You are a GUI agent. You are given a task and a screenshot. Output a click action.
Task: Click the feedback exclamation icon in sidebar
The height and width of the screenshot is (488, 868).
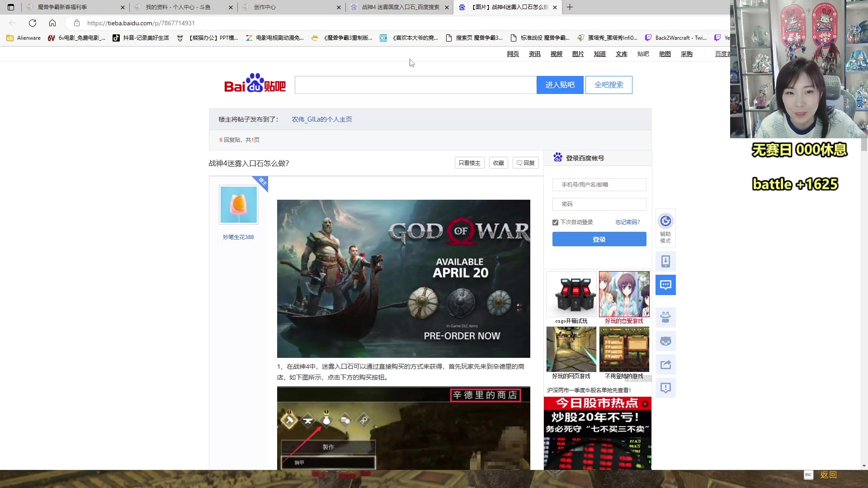click(x=665, y=388)
